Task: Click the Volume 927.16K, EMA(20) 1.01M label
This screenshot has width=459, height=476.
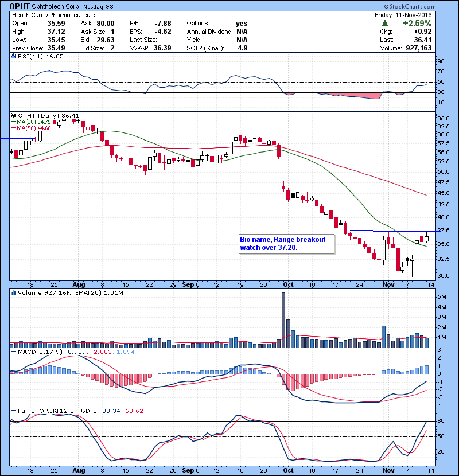Action: [x=71, y=292]
